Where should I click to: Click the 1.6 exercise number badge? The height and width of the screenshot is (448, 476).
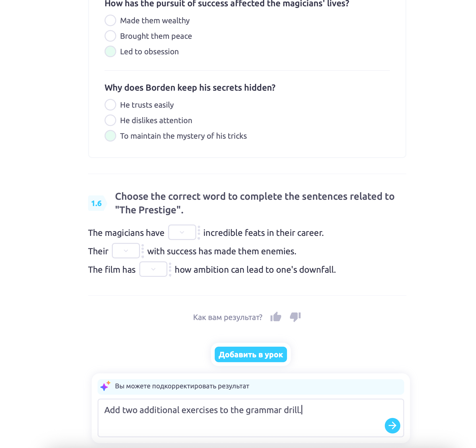[x=97, y=203]
